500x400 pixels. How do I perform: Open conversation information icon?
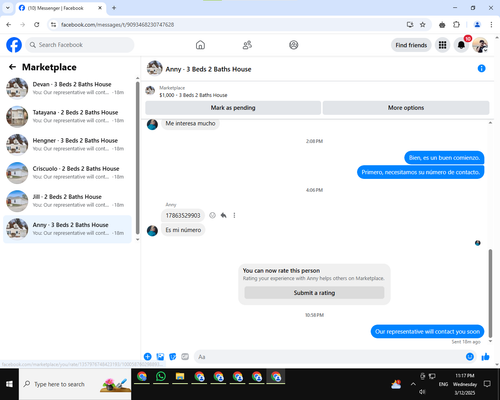(x=481, y=68)
